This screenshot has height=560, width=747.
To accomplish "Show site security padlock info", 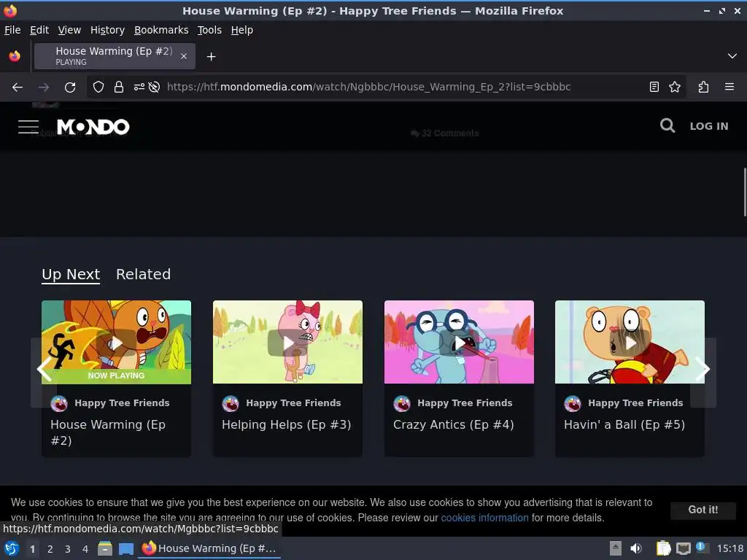I will [119, 87].
